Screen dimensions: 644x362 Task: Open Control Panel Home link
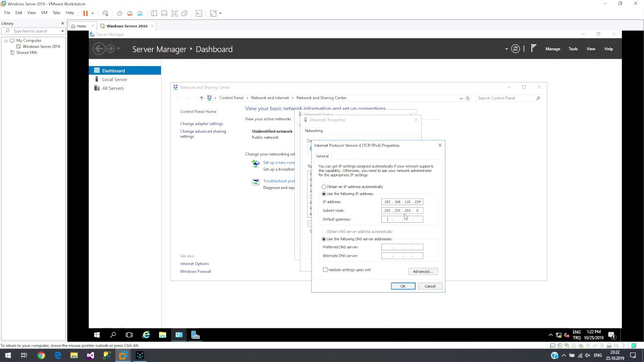[x=198, y=112]
